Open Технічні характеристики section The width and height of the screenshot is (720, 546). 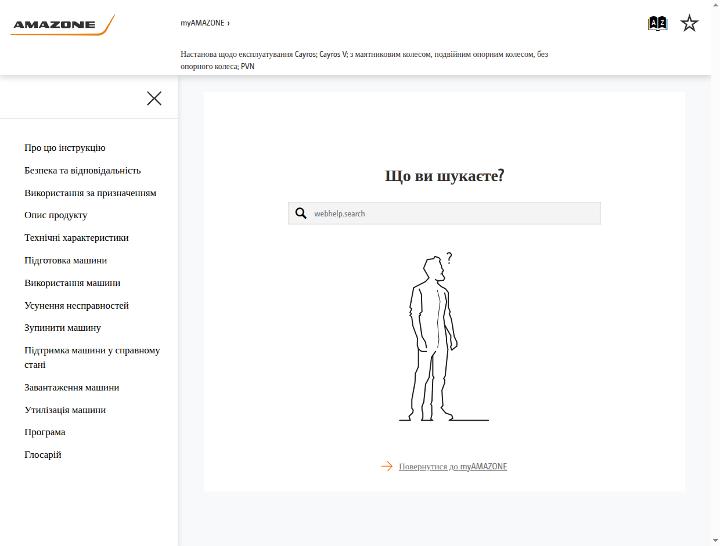coord(76,238)
